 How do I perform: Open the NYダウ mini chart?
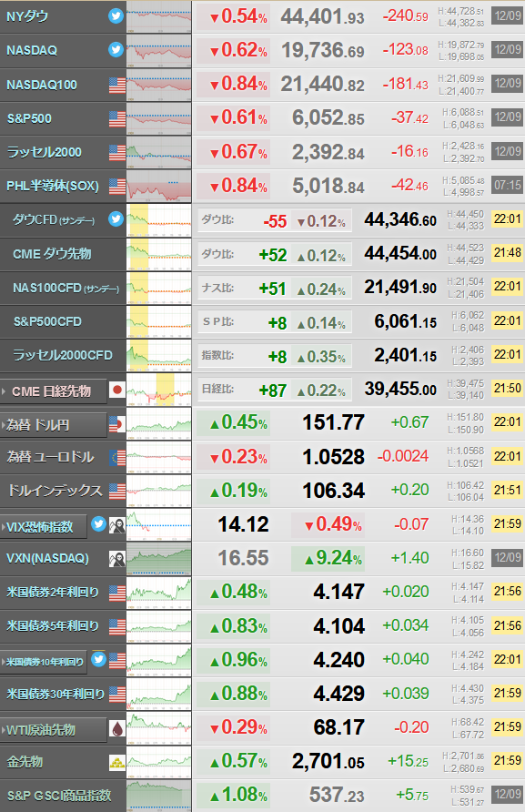158,16
